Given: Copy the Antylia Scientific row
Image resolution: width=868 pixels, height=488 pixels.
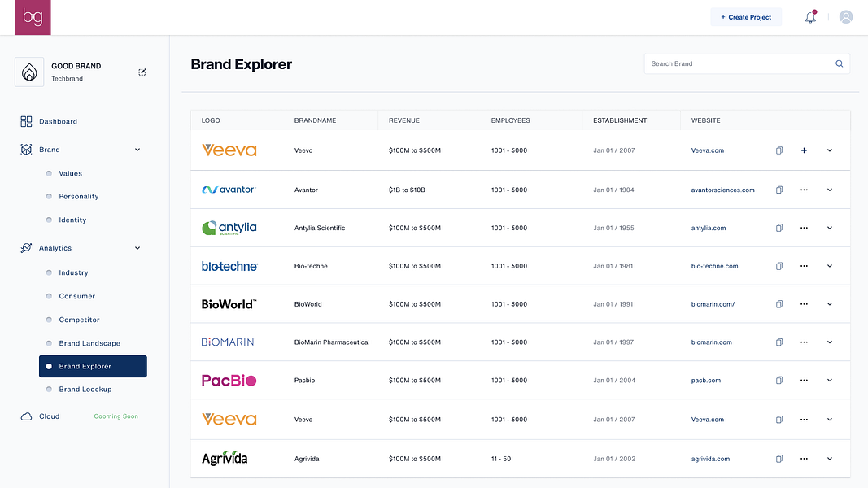Looking at the screenshot, I should (779, 228).
